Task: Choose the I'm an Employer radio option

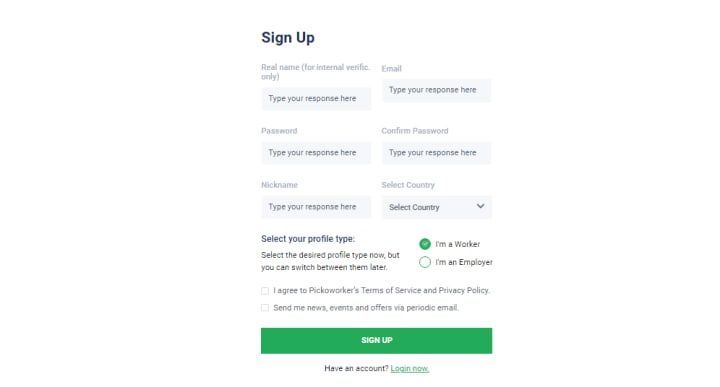Action: tap(425, 262)
